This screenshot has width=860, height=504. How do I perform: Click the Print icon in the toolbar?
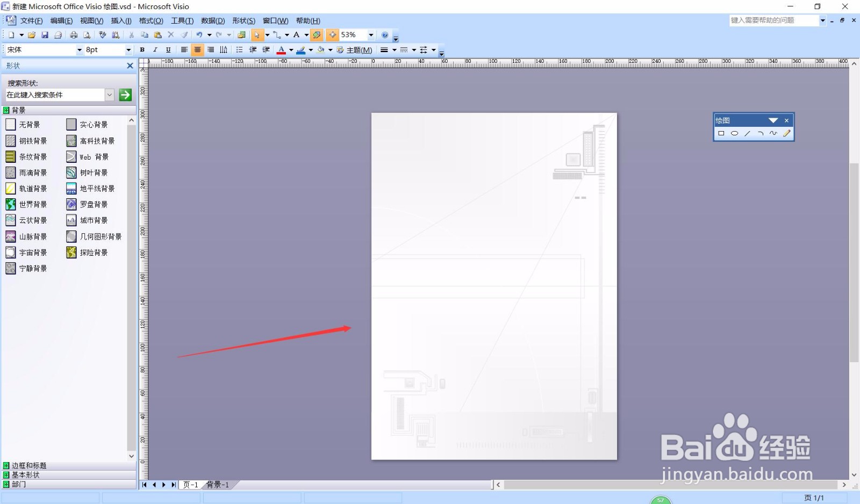click(x=74, y=35)
